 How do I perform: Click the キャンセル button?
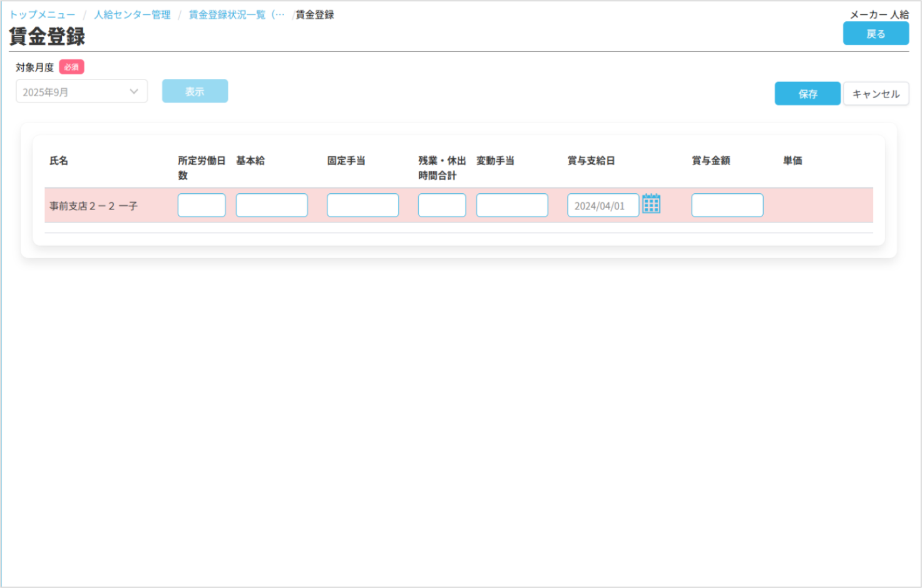(876, 94)
